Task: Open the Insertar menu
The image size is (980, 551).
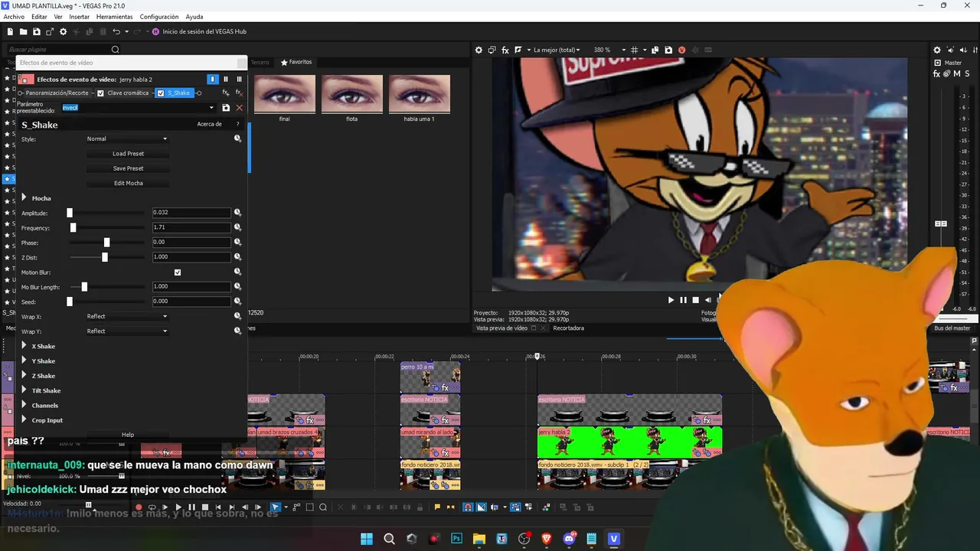Action: click(x=79, y=17)
